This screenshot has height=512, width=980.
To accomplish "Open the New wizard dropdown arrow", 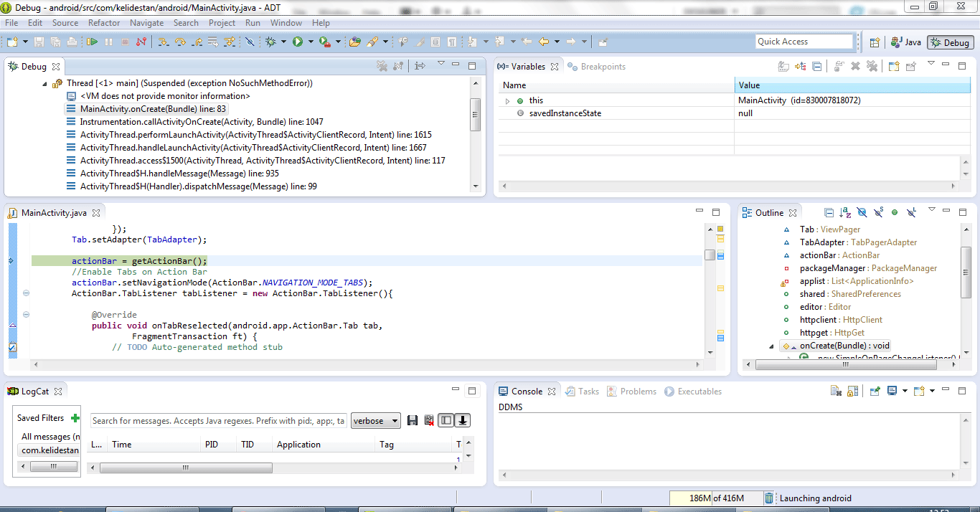I will [x=25, y=42].
